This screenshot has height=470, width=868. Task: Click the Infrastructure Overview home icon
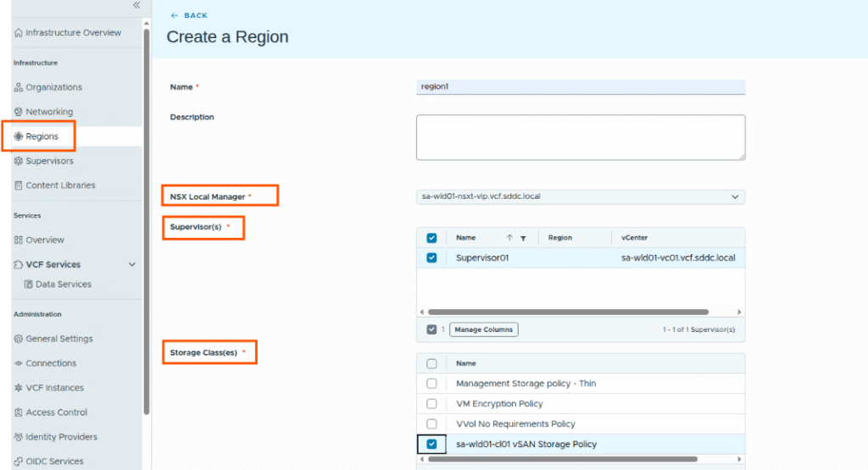pyautogui.click(x=19, y=33)
